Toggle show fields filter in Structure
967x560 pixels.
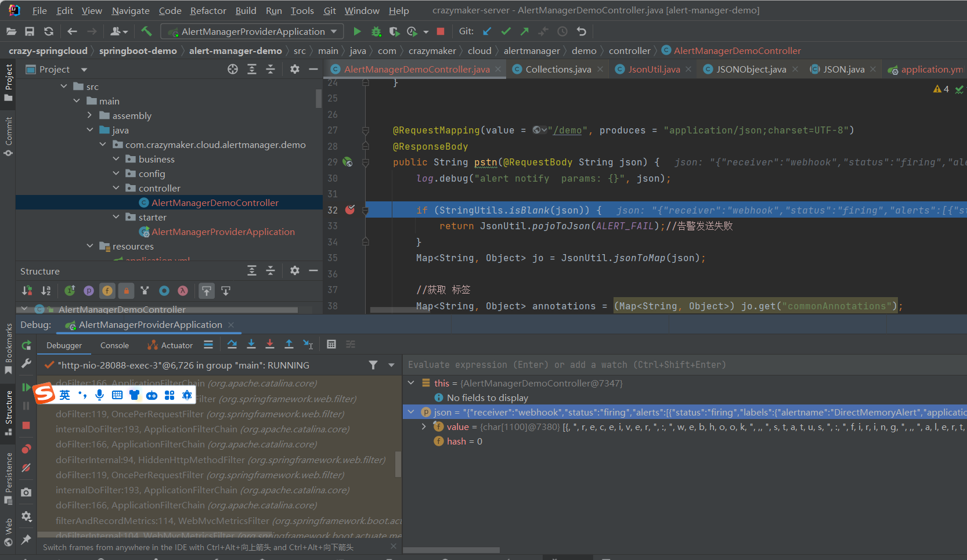(x=107, y=291)
